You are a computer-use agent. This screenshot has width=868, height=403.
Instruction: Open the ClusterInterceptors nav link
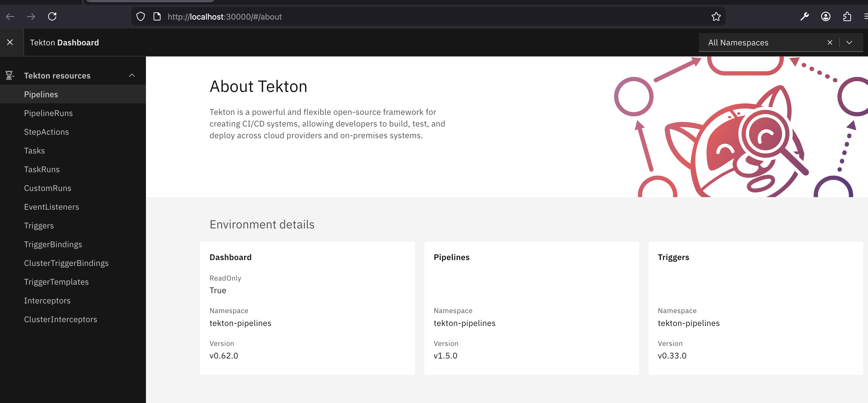(x=60, y=319)
